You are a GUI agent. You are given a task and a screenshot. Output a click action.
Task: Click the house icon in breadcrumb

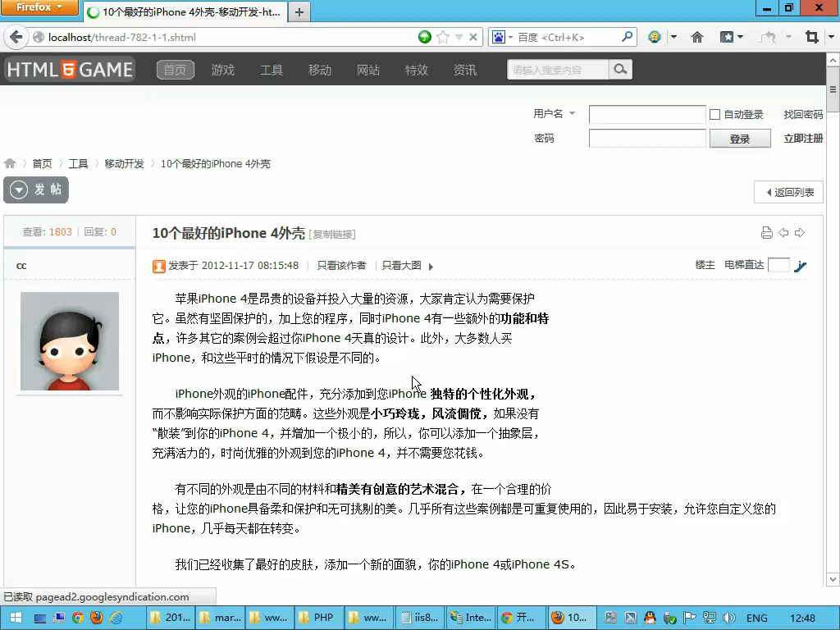click(x=10, y=164)
